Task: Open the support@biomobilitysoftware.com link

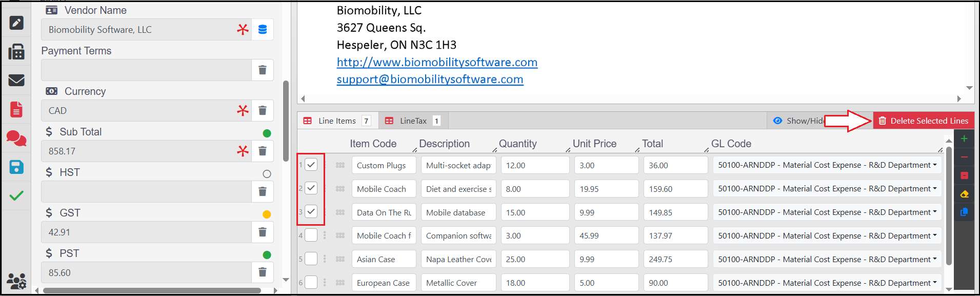Action: click(x=430, y=80)
